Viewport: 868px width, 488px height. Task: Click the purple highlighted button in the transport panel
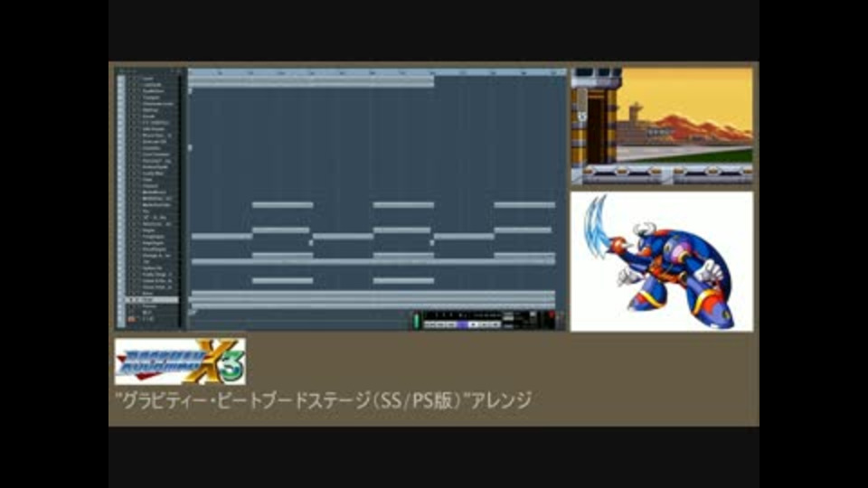coord(462,324)
